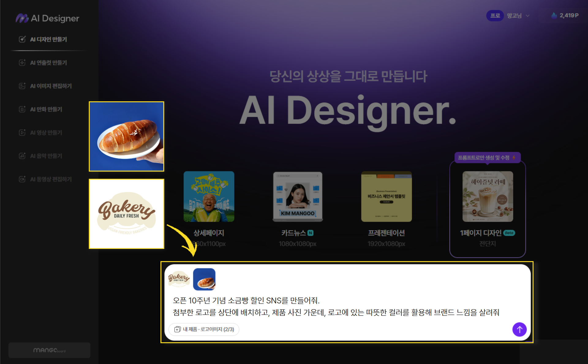Choose the AI 영상 만들기 icon
This screenshot has height=364, width=588.
[x=22, y=133]
